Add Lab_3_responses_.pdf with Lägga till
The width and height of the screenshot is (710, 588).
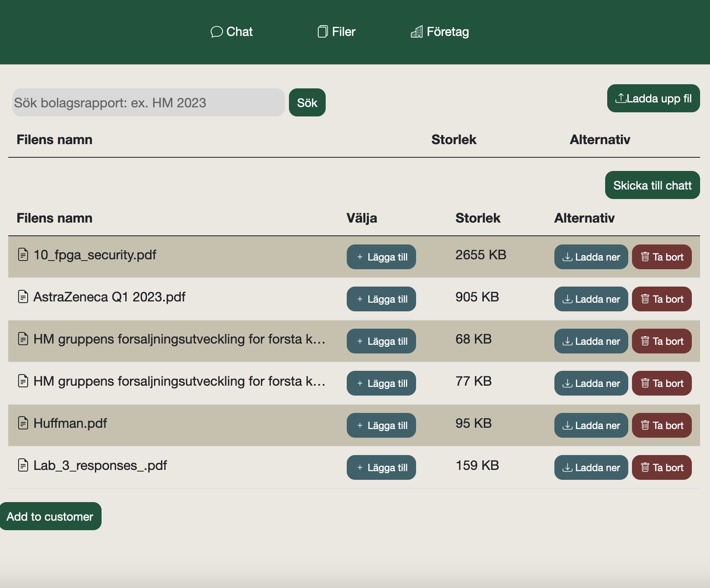(381, 467)
